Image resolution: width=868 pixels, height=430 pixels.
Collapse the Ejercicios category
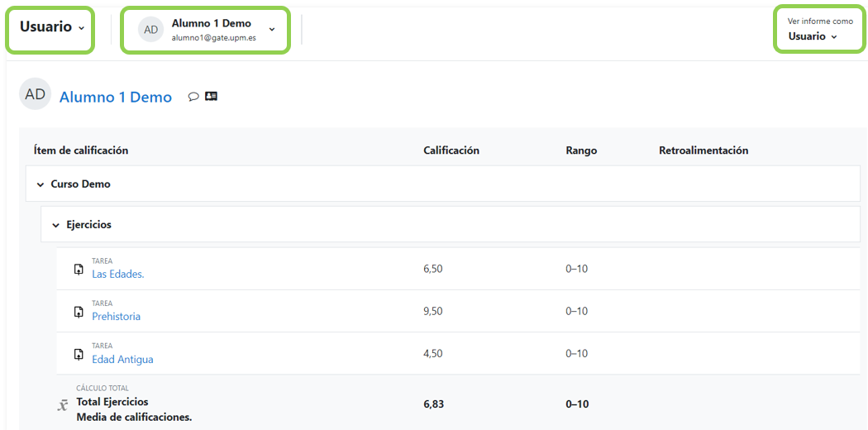tap(55, 225)
